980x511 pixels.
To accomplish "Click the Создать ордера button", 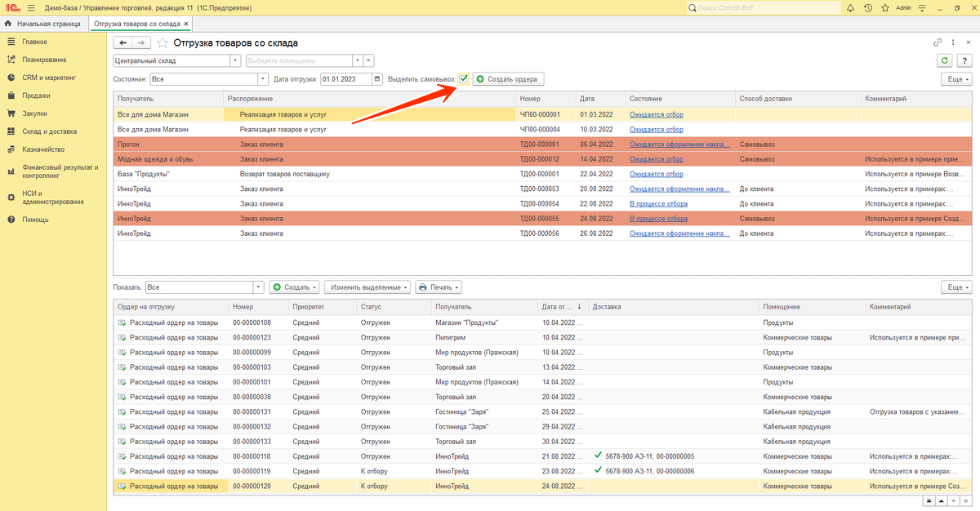I will tap(508, 79).
